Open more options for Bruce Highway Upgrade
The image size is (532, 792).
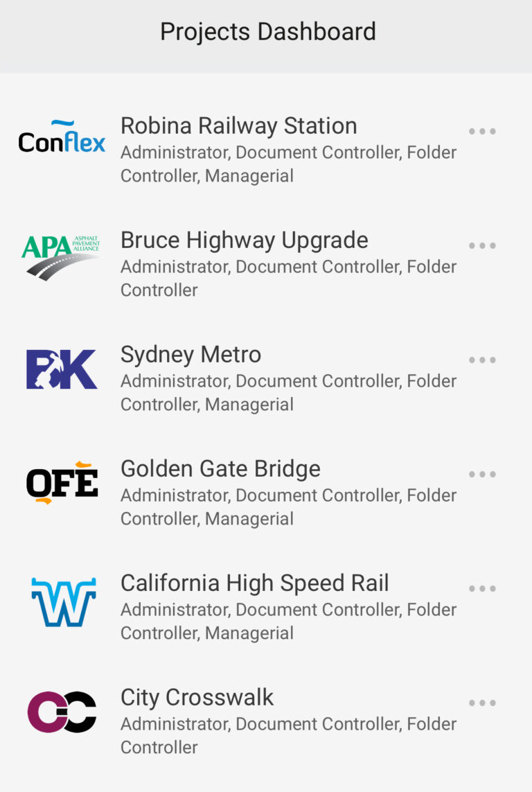pos(482,245)
